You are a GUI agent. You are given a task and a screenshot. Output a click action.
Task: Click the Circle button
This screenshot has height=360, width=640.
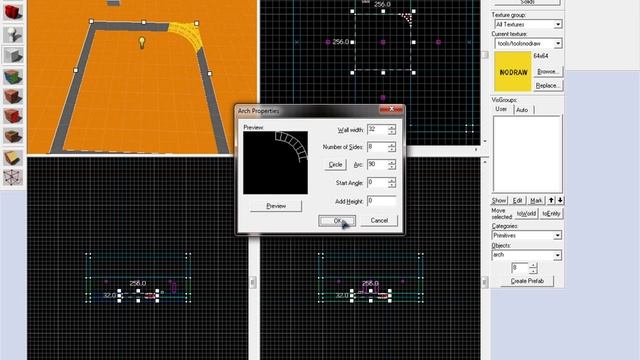click(x=335, y=164)
